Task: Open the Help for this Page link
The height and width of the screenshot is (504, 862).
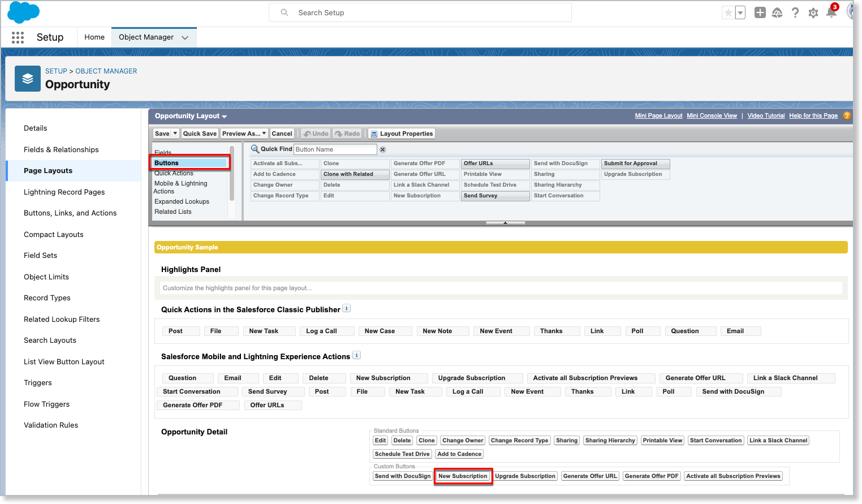Action: [813, 115]
